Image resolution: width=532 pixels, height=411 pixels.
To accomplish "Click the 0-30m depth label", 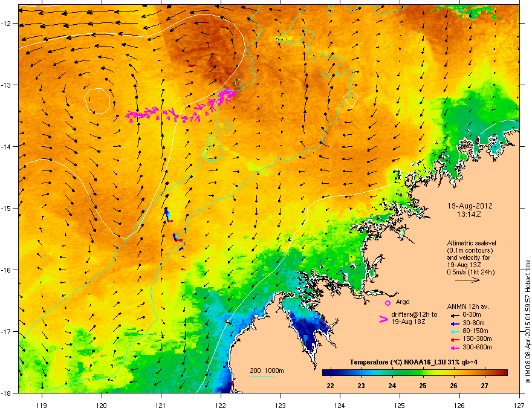I will (x=472, y=315).
